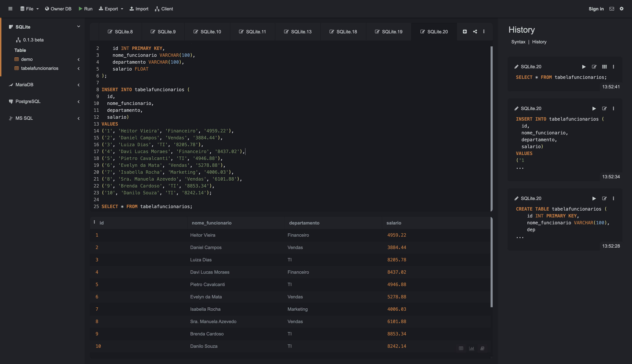The height and width of the screenshot is (364, 632).
Task: Open the Export dropdown
Action: 111,9
